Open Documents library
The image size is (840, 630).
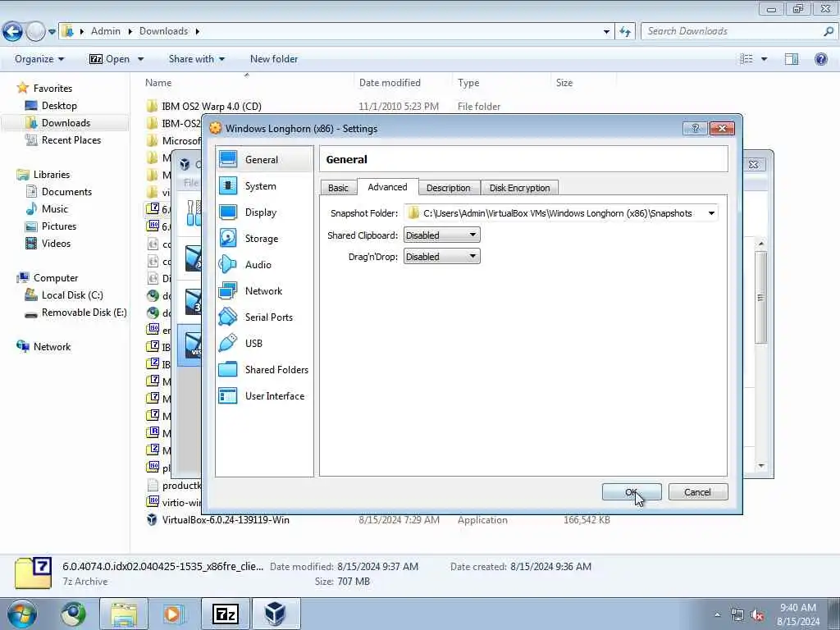(x=66, y=192)
